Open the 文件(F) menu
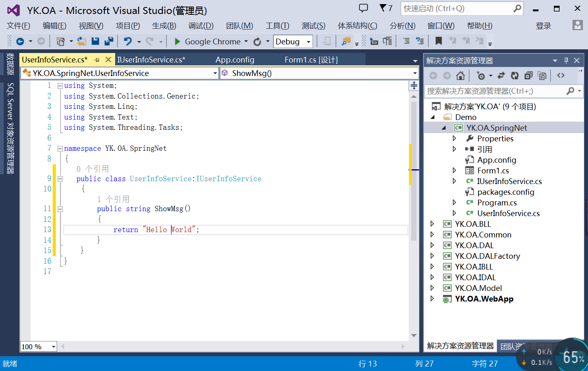The image size is (588, 371). [x=19, y=26]
